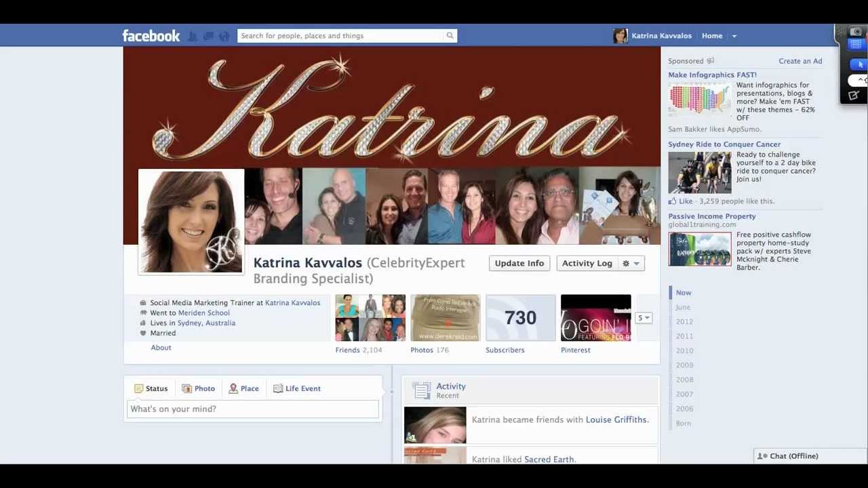Open Pinterest label
This screenshot has width=868, height=488.
(x=576, y=350)
